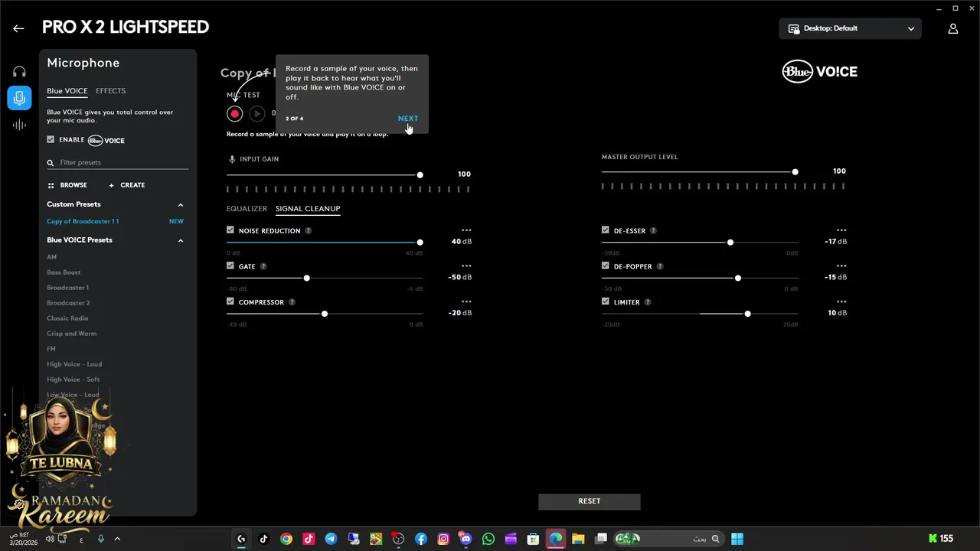
Task: Open Gate more options dots
Action: pyautogui.click(x=466, y=266)
